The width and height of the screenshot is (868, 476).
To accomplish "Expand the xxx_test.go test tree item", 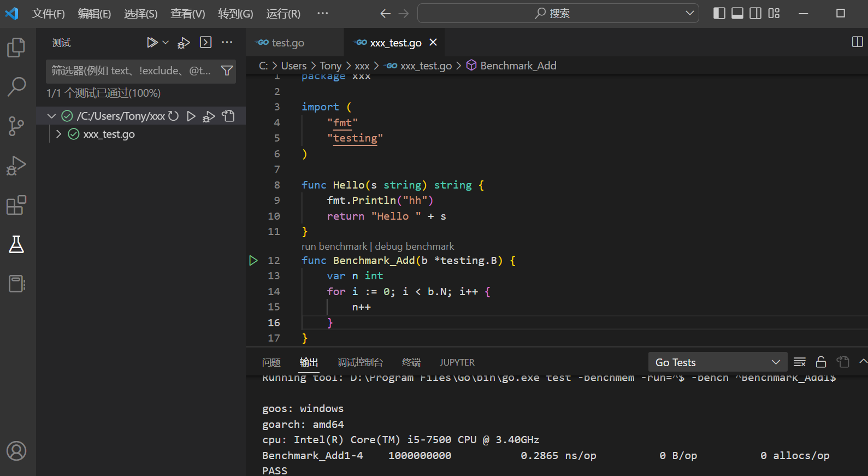I will pyautogui.click(x=58, y=134).
